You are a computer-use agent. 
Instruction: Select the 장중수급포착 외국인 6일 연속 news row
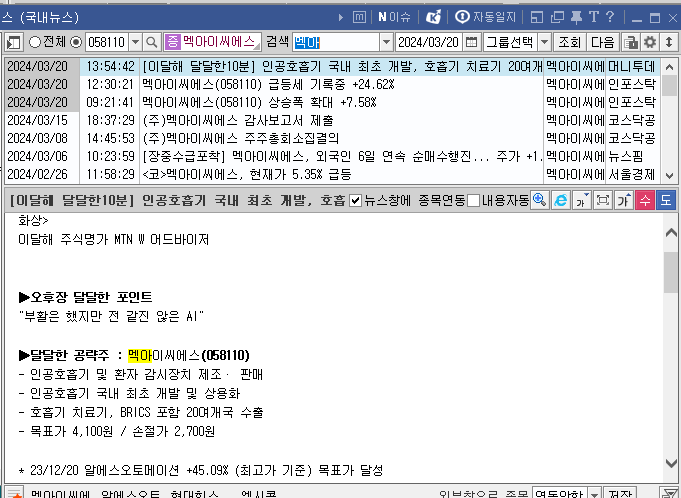[x=332, y=156]
